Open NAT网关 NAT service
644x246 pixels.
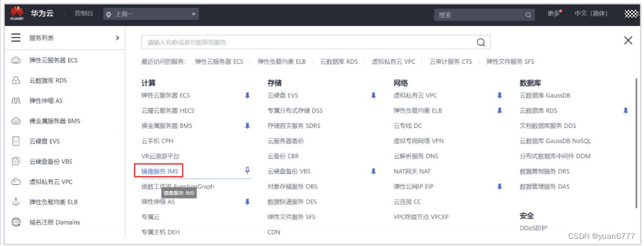pos(412,171)
